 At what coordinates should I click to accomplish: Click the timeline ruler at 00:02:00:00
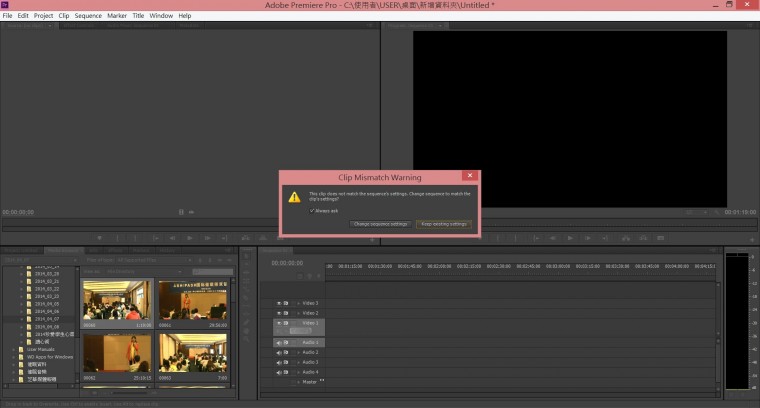point(439,266)
